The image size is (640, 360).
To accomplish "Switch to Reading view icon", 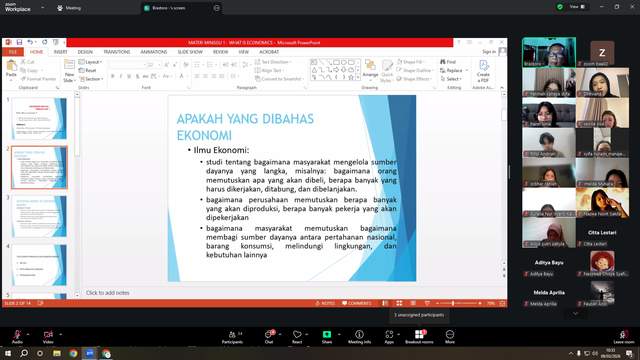I will coord(413,303).
